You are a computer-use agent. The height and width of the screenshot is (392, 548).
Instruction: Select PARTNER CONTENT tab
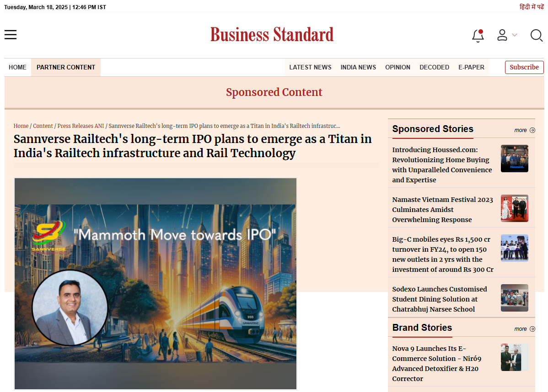pos(66,67)
